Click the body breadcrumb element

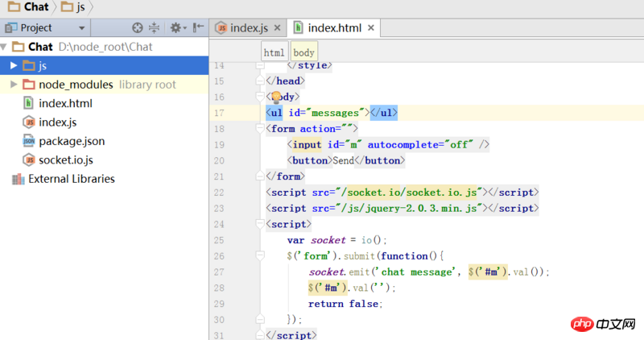(x=304, y=52)
